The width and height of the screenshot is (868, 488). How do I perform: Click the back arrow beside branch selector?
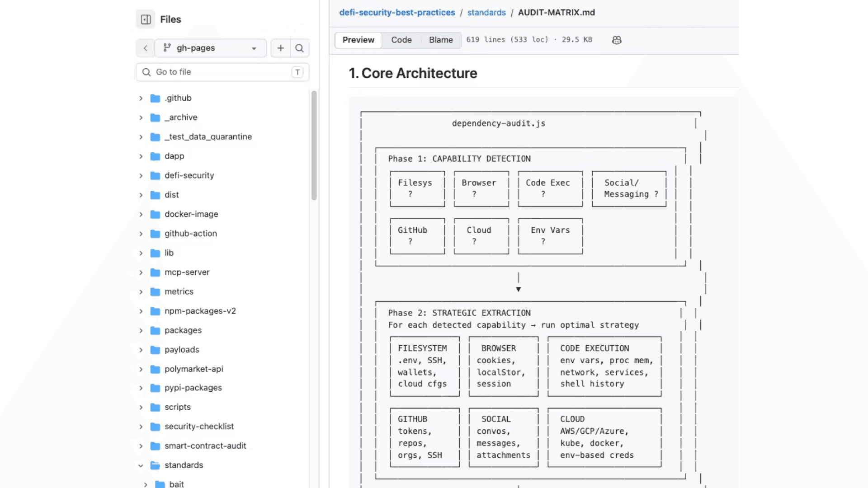(145, 48)
